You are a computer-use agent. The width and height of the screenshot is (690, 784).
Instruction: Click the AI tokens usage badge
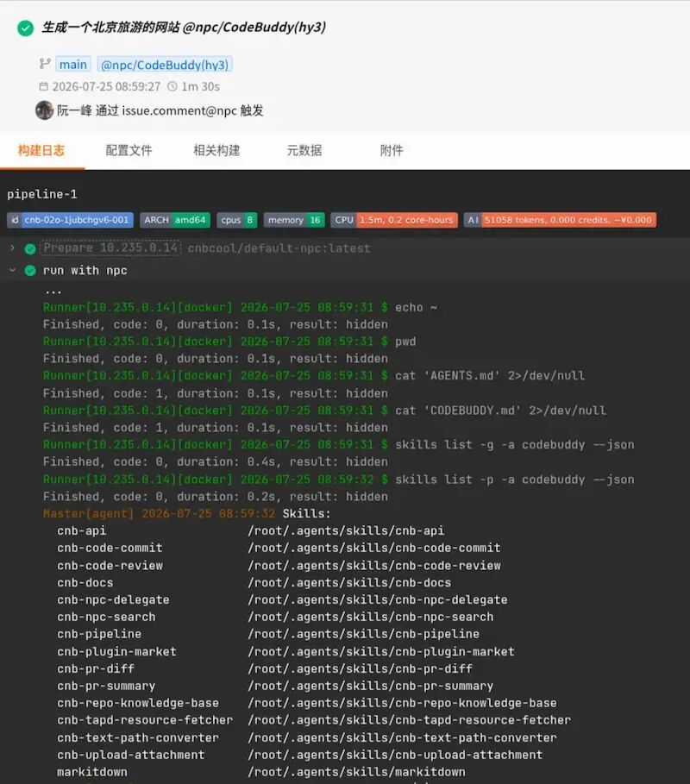coord(560,220)
